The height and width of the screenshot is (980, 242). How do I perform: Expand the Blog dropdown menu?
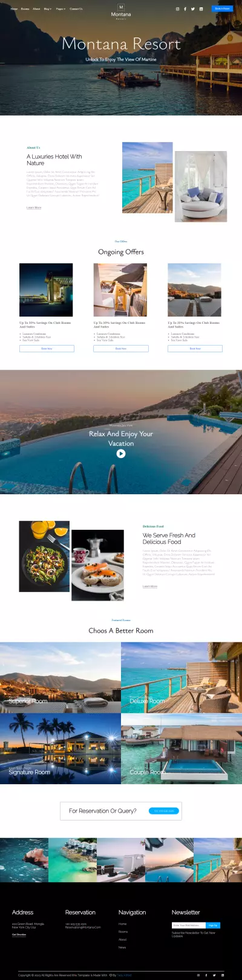(48, 9)
